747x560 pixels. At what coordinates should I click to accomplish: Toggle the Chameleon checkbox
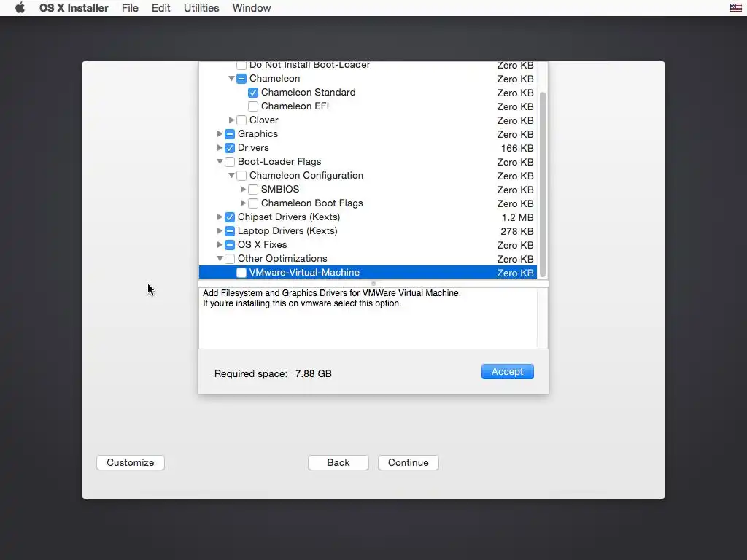(241, 79)
